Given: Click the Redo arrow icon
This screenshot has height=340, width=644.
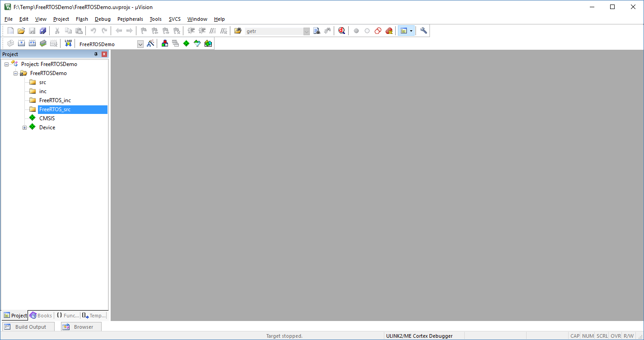Looking at the screenshot, I should (x=104, y=31).
